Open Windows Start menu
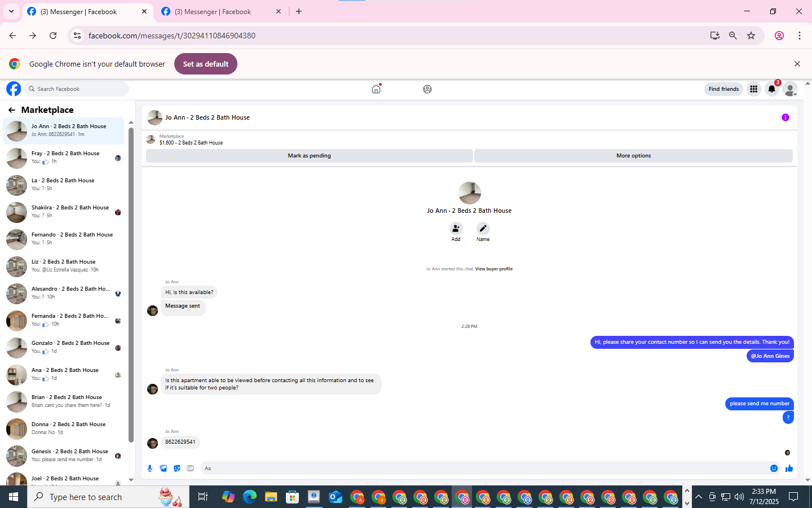Viewport: 812px width, 508px height. [x=14, y=497]
